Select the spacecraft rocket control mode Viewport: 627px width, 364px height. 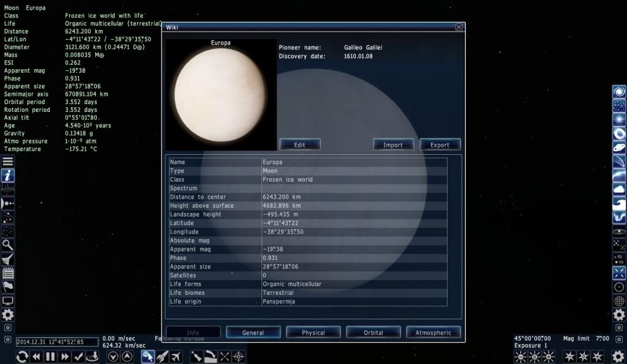162,356
